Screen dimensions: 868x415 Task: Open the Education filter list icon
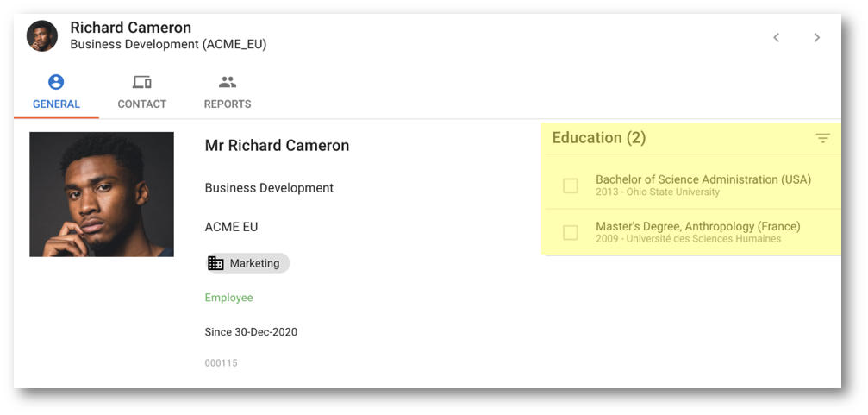(x=823, y=139)
